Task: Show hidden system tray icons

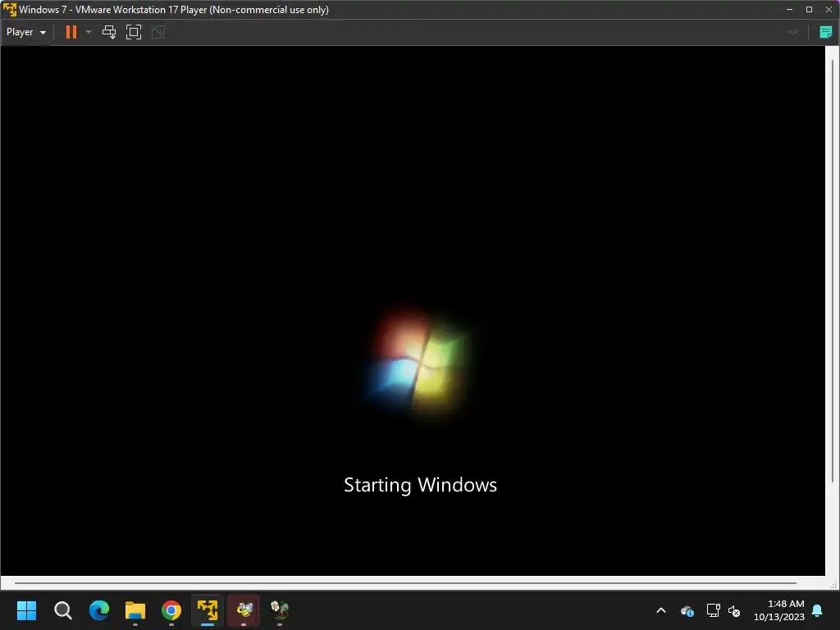Action: point(661,610)
